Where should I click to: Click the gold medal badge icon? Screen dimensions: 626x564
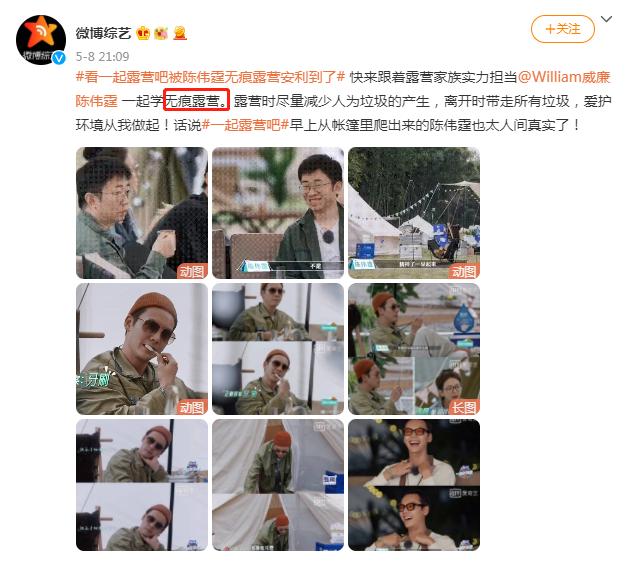coord(180,33)
